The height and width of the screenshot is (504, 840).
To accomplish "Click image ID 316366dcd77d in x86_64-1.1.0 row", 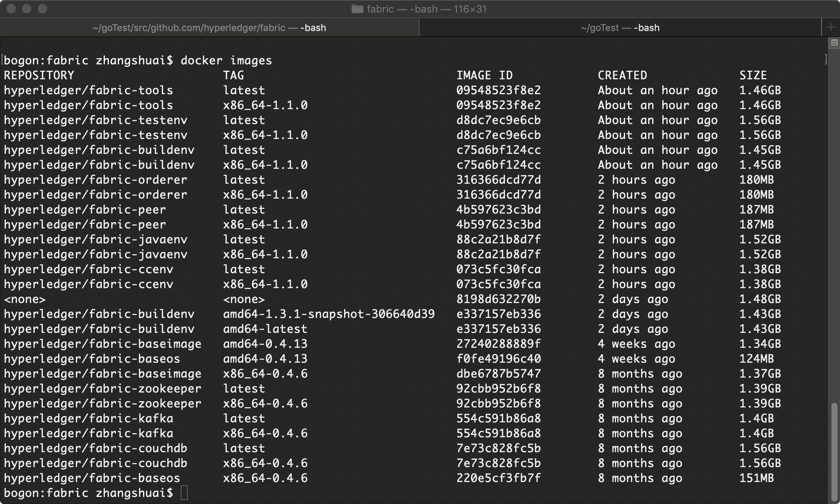I will point(499,195).
